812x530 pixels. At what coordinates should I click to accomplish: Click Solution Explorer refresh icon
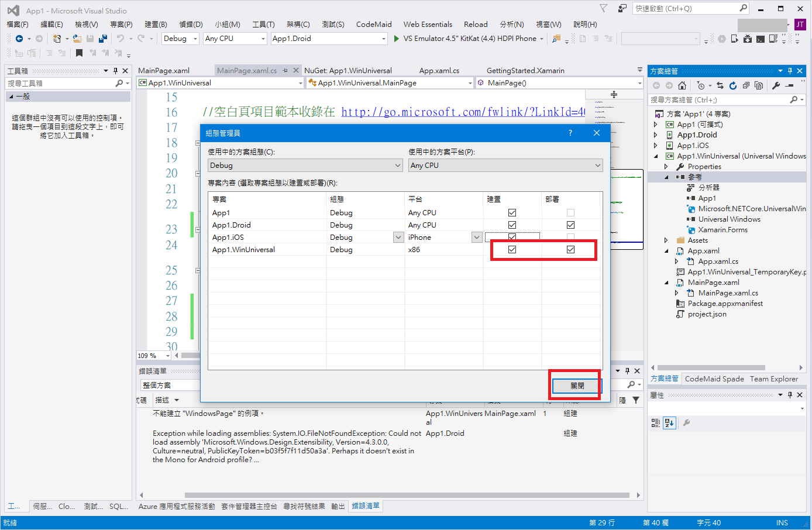click(x=733, y=85)
